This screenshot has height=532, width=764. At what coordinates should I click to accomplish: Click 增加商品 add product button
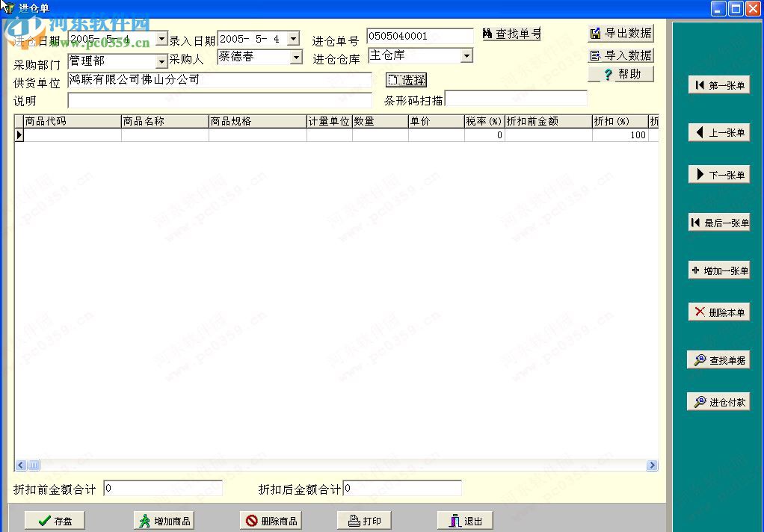[x=164, y=521]
